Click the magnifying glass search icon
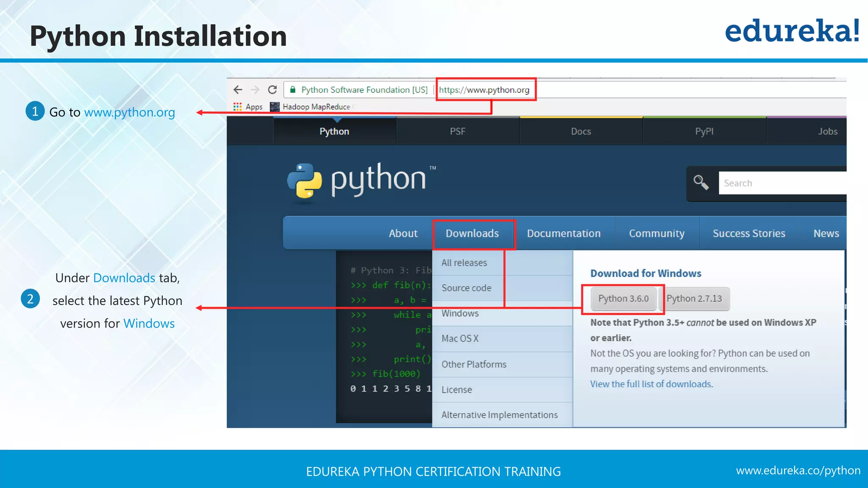Viewport: 868px width, 488px height. pos(701,183)
